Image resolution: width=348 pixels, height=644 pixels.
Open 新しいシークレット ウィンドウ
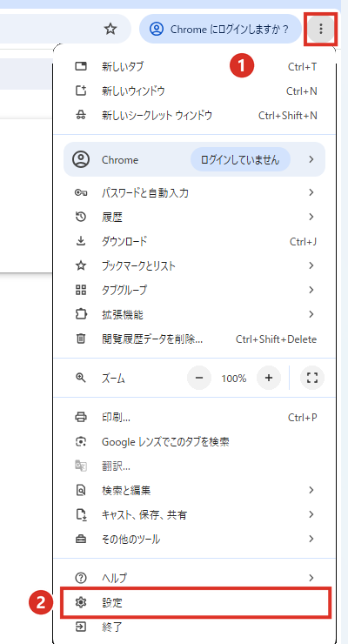pyautogui.click(x=195, y=116)
